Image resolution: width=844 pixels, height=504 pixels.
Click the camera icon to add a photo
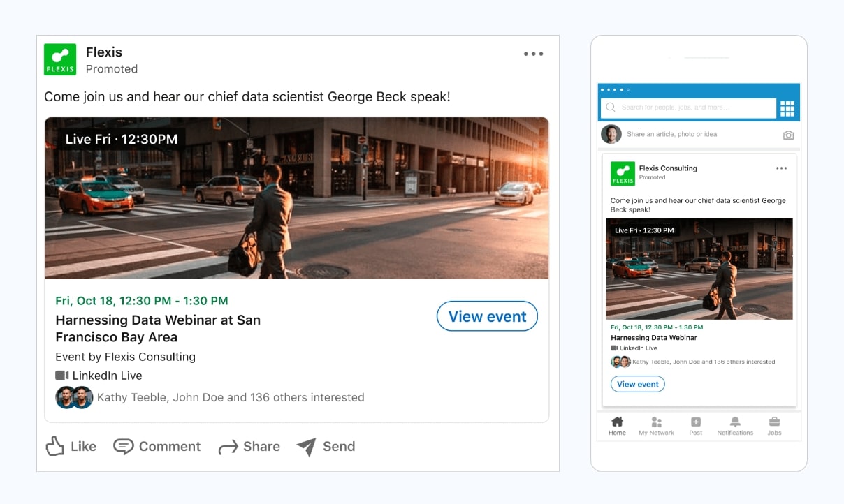point(788,134)
